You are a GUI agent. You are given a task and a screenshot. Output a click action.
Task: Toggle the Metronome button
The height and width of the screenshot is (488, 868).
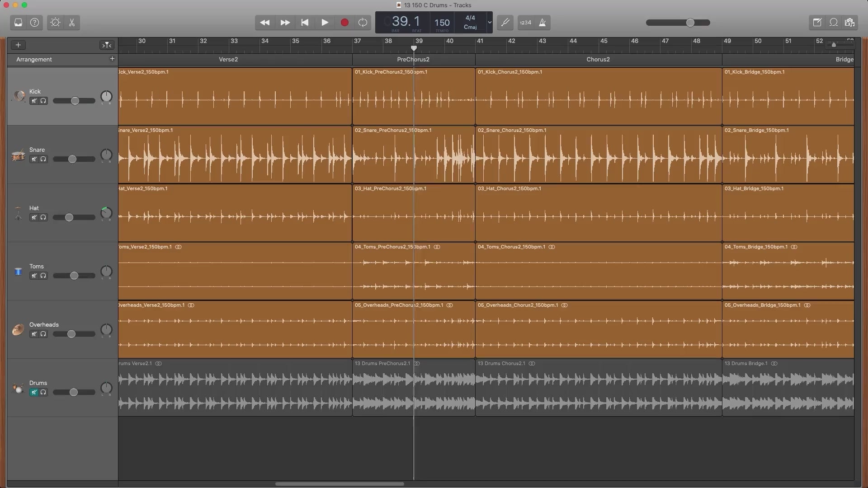click(x=542, y=23)
